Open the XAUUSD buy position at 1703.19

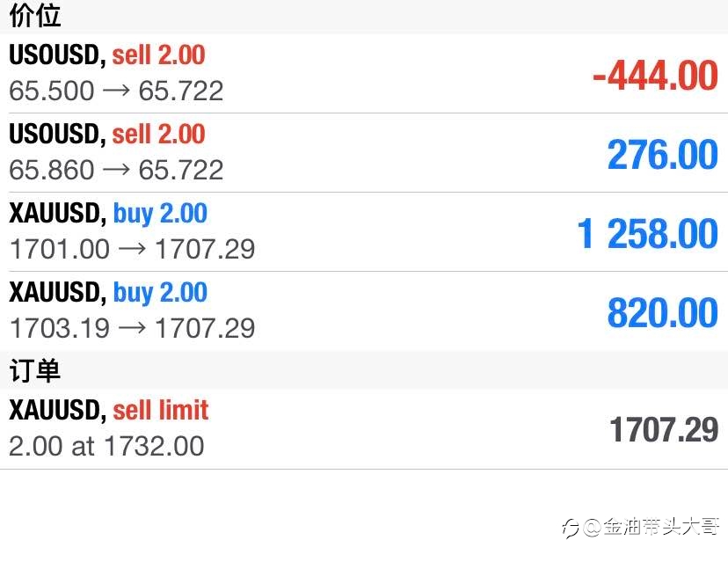(364, 311)
